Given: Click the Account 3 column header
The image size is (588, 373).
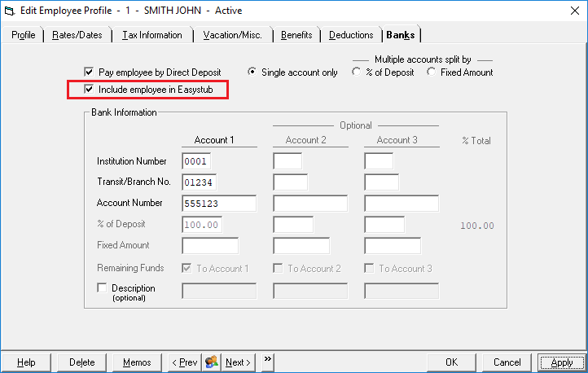Looking at the screenshot, I should pos(397,140).
